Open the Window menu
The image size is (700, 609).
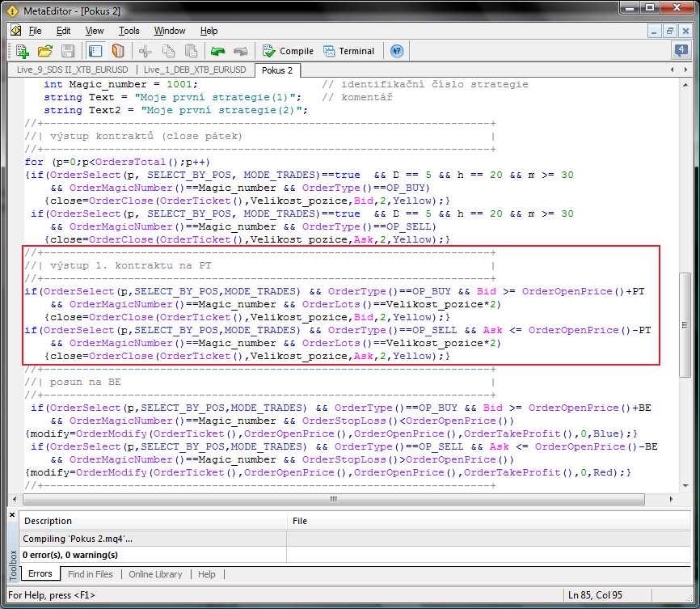click(170, 31)
